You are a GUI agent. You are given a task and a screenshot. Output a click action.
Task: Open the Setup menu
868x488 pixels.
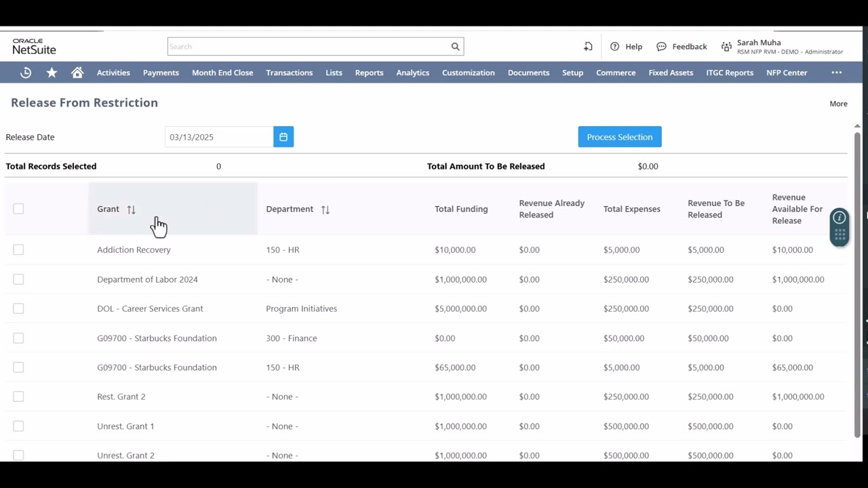(572, 73)
